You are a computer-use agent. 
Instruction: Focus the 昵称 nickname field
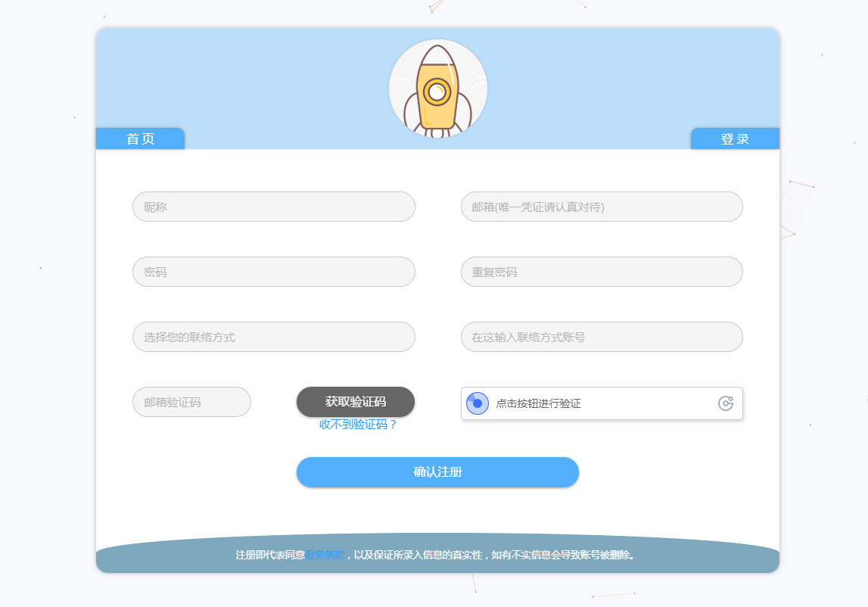pyautogui.click(x=273, y=207)
